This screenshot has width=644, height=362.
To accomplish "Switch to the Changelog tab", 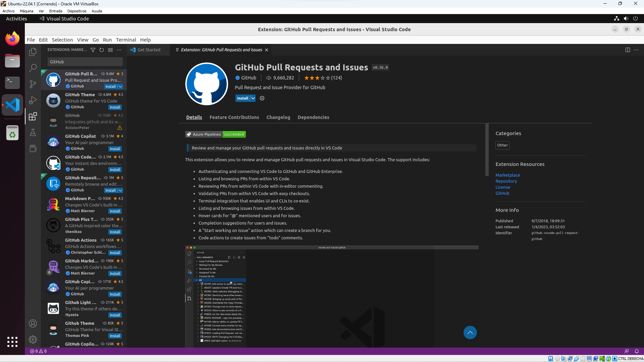I will [x=278, y=117].
